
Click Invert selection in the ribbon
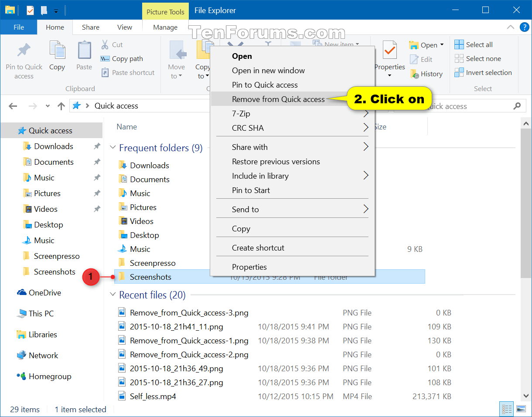[x=483, y=72]
